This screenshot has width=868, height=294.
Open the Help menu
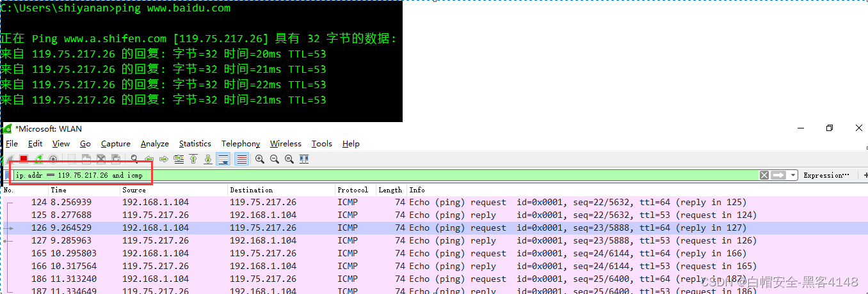[x=351, y=144]
